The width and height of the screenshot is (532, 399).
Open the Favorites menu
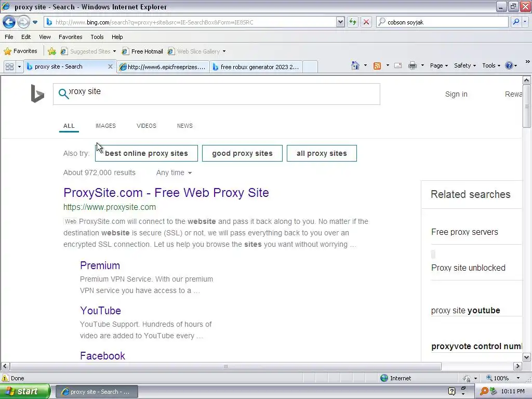click(x=70, y=37)
